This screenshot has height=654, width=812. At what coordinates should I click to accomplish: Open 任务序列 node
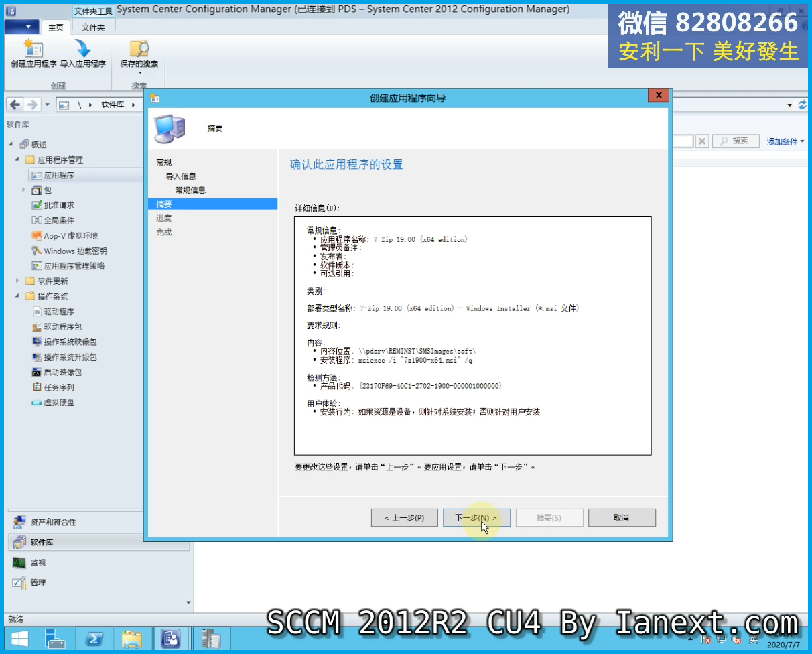pos(59,387)
